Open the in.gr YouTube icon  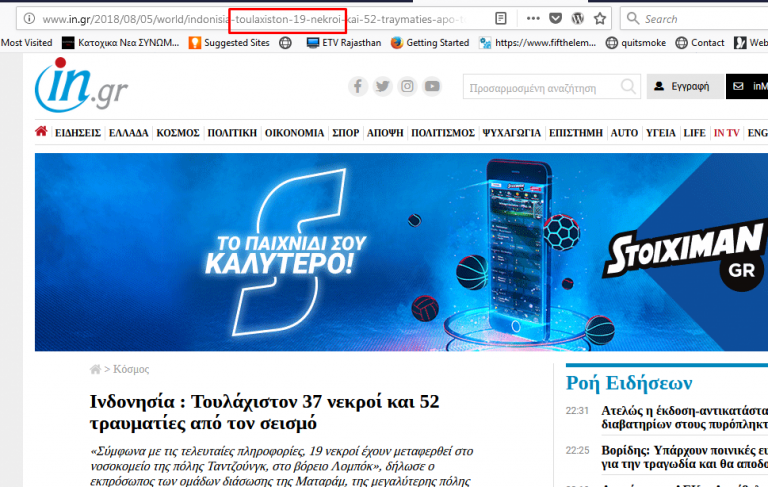[432, 86]
